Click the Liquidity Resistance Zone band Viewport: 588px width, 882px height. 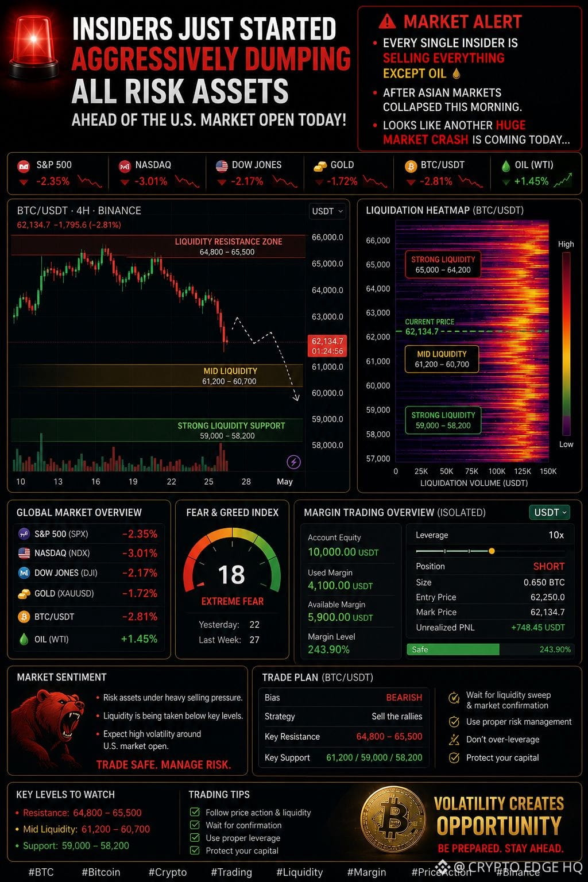tap(158, 246)
